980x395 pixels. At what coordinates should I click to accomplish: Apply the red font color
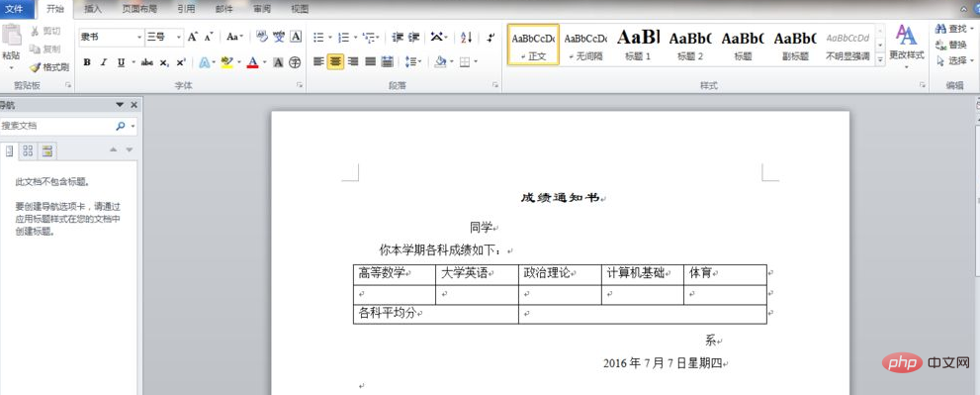(253, 62)
